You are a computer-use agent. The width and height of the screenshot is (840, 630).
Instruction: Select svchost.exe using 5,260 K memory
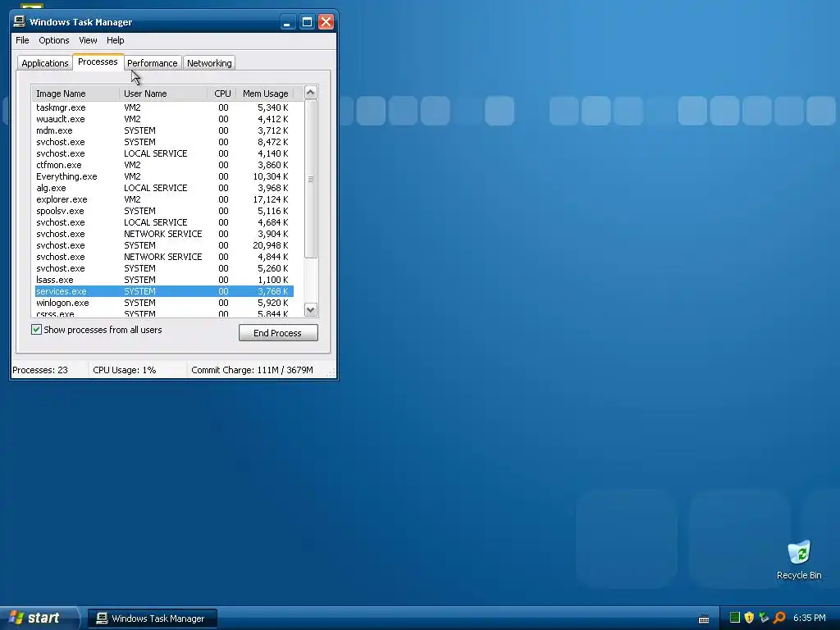[x=164, y=268]
